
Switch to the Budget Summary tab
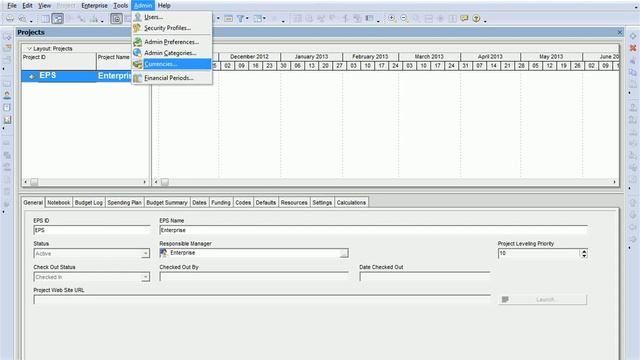167,202
